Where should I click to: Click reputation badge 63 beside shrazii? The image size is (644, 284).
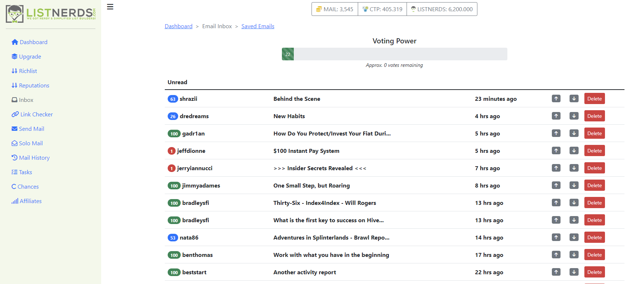(173, 99)
